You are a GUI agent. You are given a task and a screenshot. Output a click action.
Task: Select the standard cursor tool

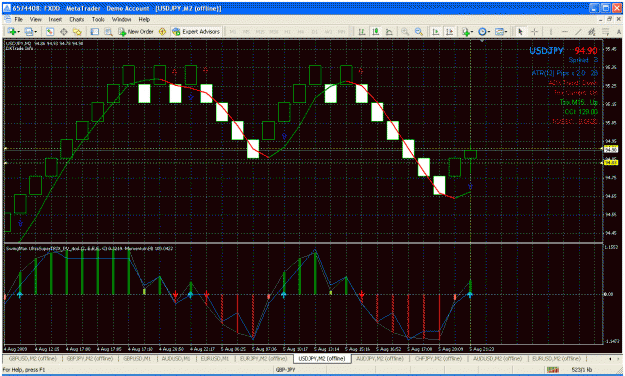pos(520,31)
